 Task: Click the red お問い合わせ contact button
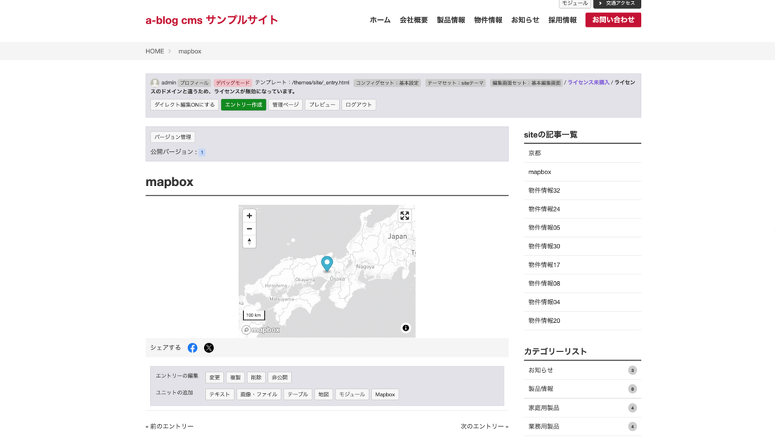[x=613, y=20]
